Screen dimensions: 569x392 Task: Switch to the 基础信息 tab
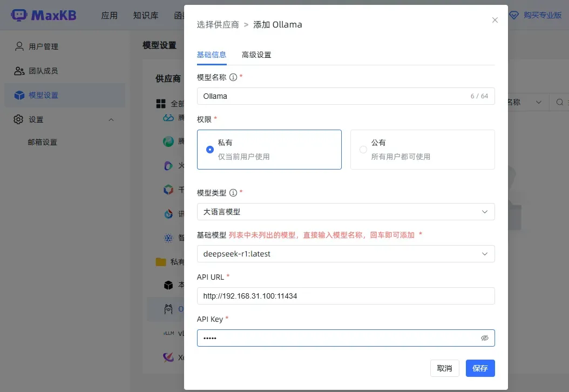coord(212,55)
